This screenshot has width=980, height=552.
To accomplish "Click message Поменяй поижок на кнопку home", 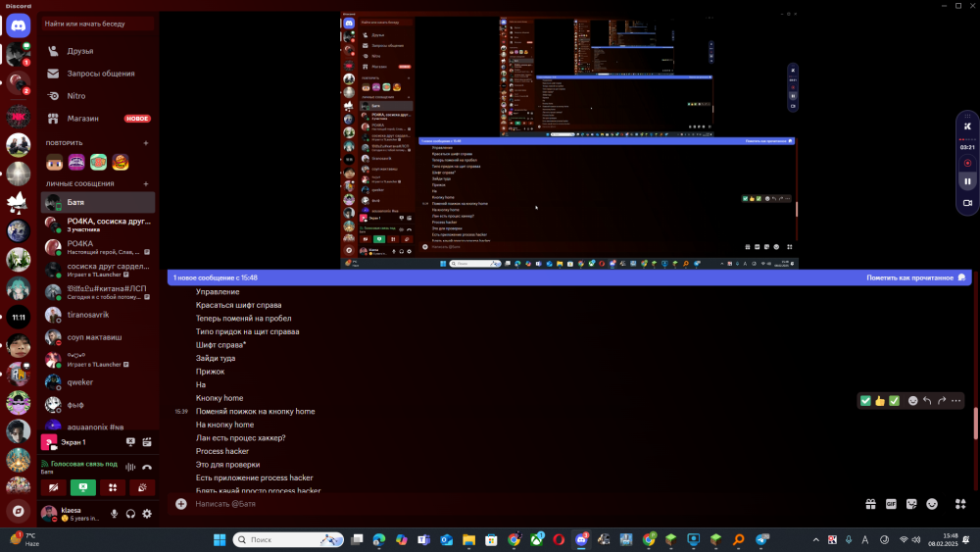I will coord(255,412).
